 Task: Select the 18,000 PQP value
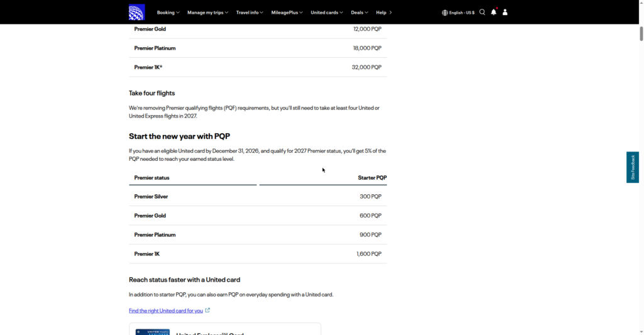click(367, 48)
